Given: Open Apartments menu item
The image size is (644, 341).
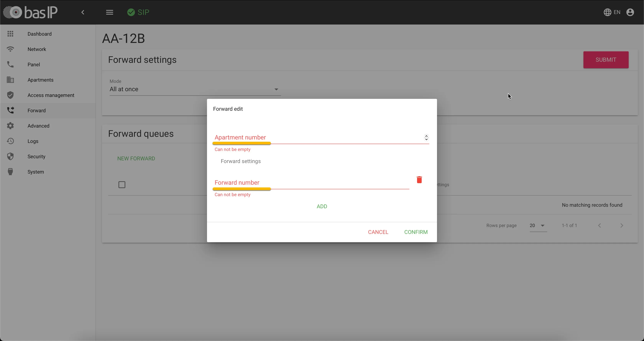Looking at the screenshot, I should click(48, 80).
